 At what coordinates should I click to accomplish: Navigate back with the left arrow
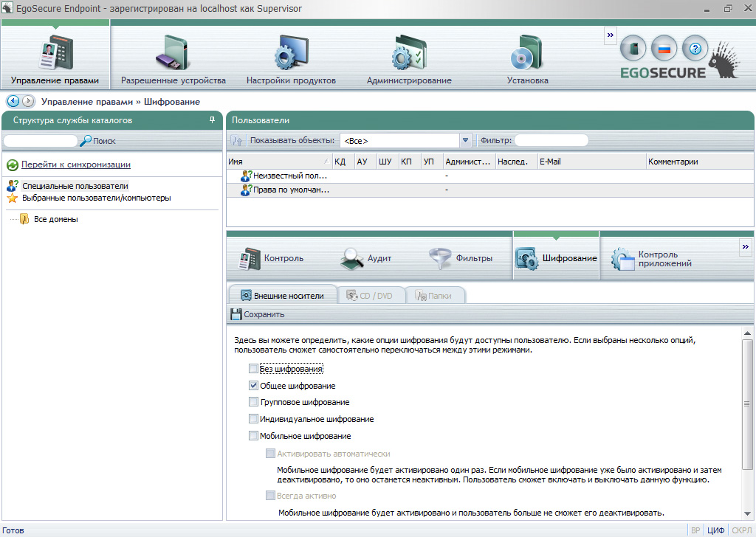[13, 101]
